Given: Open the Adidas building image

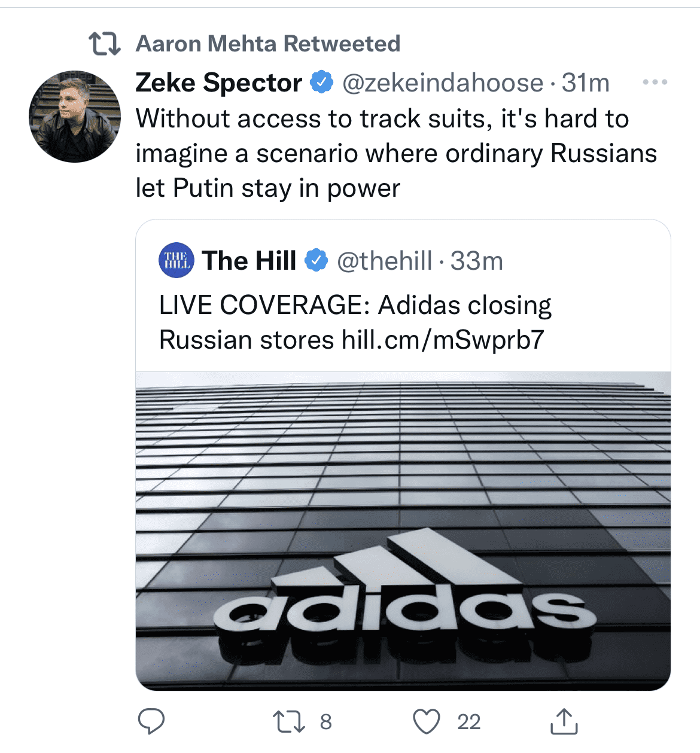Looking at the screenshot, I should click(403, 531).
